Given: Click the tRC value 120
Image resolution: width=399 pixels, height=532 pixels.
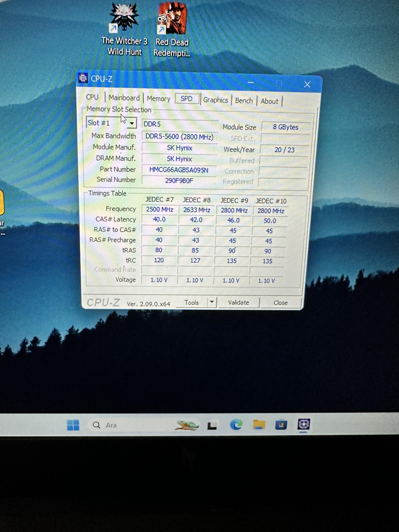Looking at the screenshot, I should coord(159,260).
